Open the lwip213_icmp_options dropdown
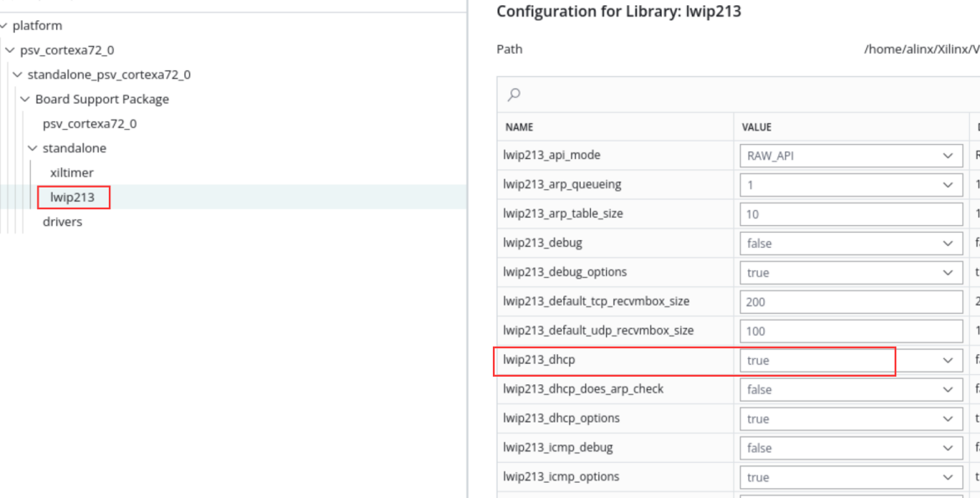Image resolution: width=980 pixels, height=498 pixels. click(850, 477)
